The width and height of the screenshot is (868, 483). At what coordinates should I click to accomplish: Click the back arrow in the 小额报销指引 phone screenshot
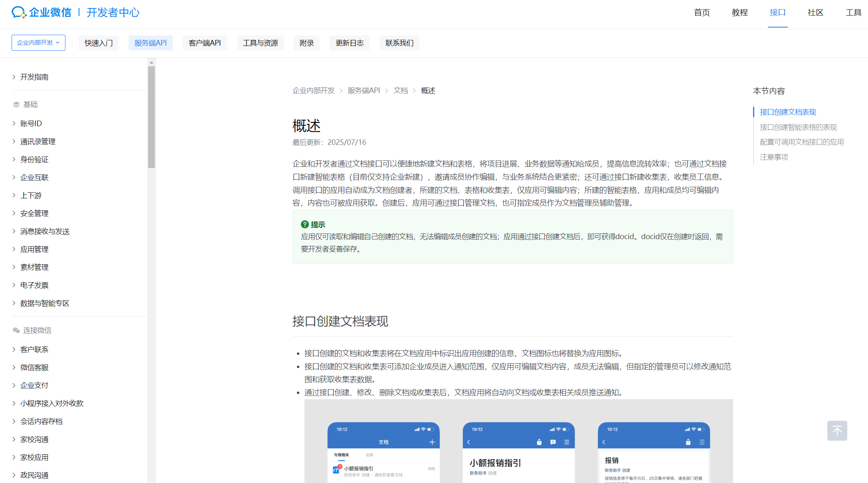pos(469,442)
